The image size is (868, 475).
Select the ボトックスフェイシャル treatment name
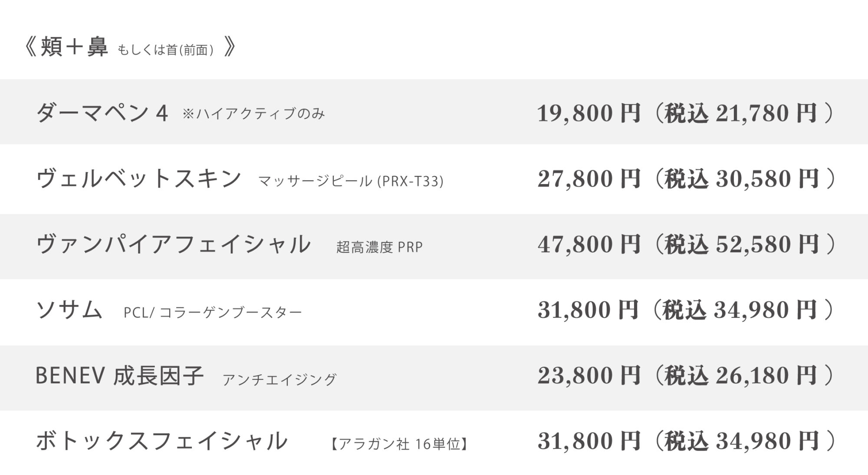point(162,441)
